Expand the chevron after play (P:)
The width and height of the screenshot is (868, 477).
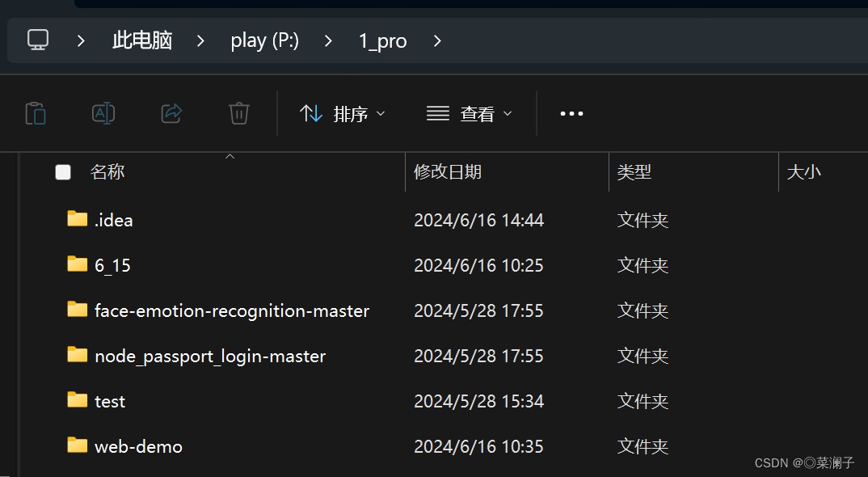pyautogui.click(x=328, y=40)
